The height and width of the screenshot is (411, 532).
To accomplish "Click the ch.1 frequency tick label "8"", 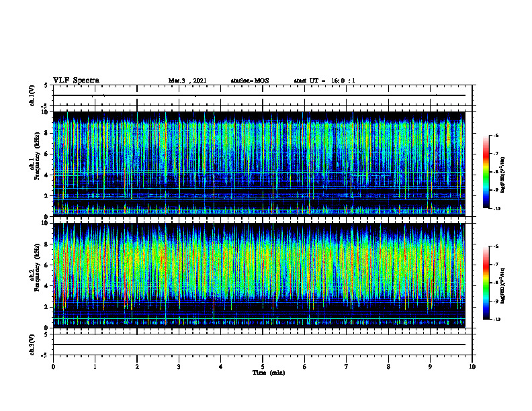I will click(46, 133).
